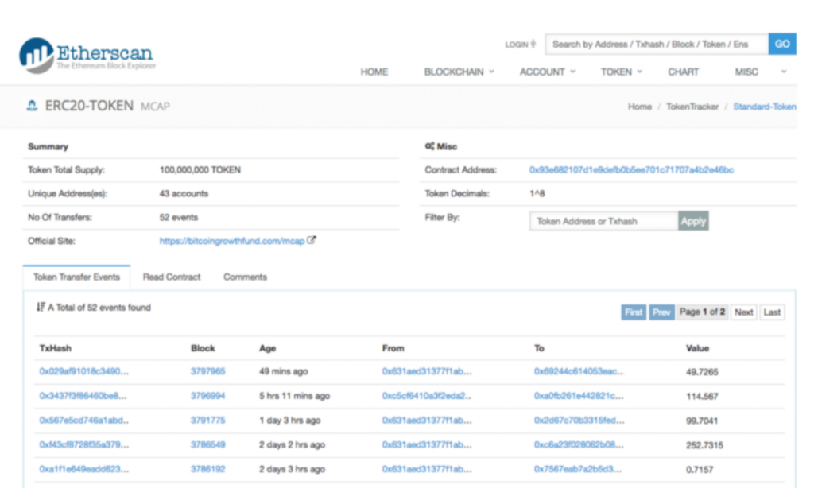This screenshot has width=814, height=504.
Task: Open block 3786549
Action: point(207,445)
